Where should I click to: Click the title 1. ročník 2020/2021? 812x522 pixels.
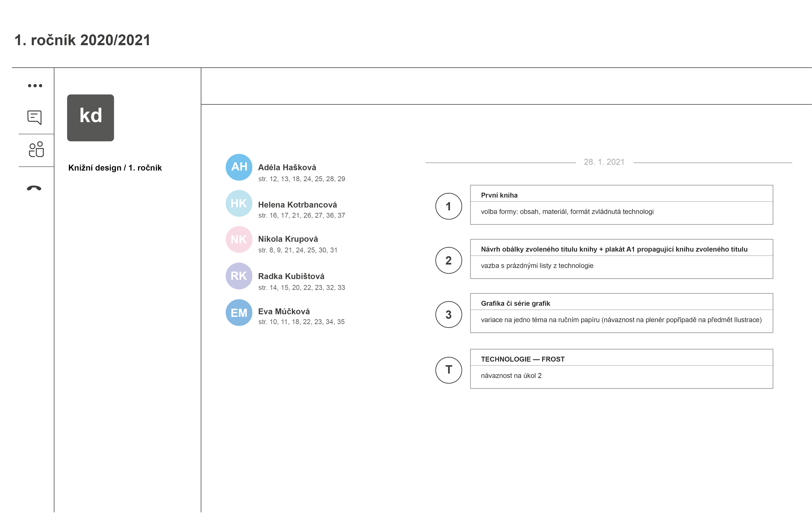pyautogui.click(x=82, y=40)
